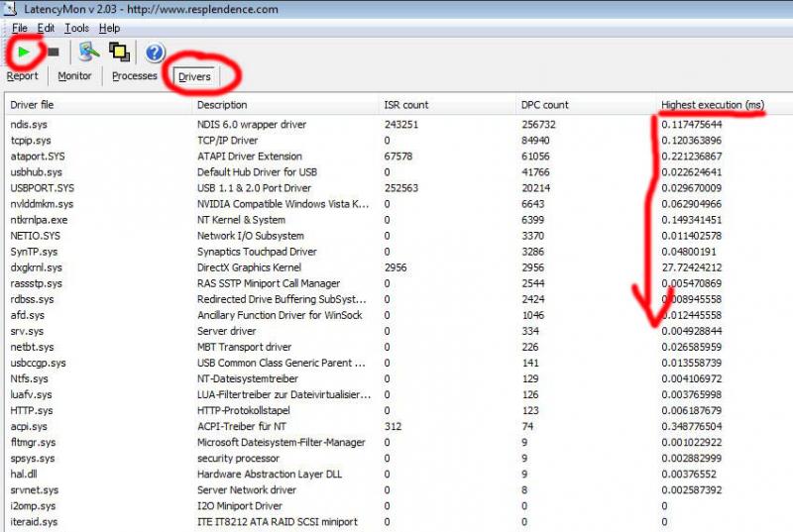Switch to the Drivers tab
Viewport: 793px width, 532px height.
(194, 77)
